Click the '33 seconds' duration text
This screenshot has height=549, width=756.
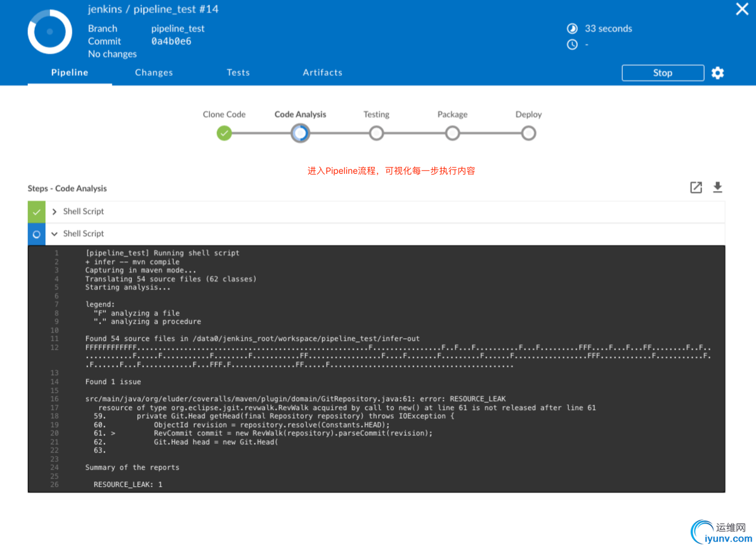[x=608, y=29]
